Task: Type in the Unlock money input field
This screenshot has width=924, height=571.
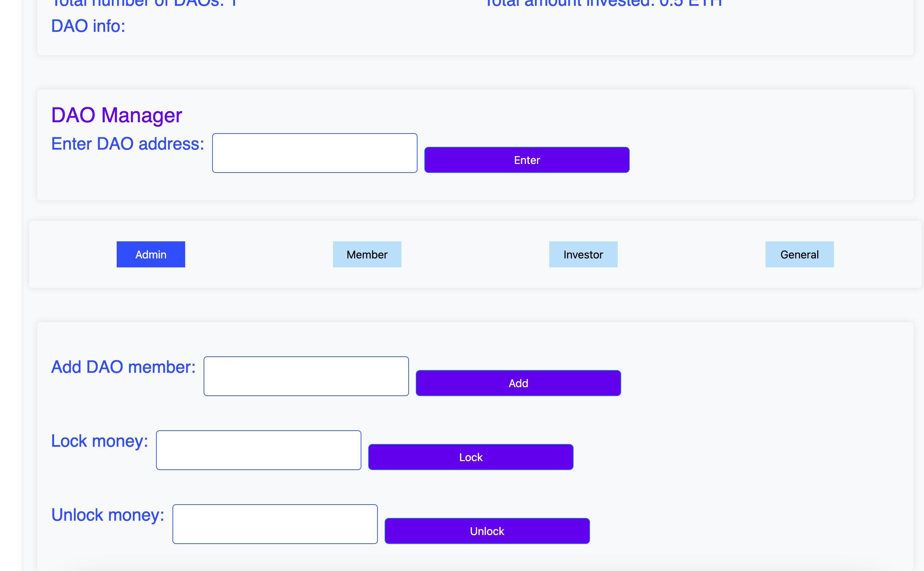Action: [273, 524]
